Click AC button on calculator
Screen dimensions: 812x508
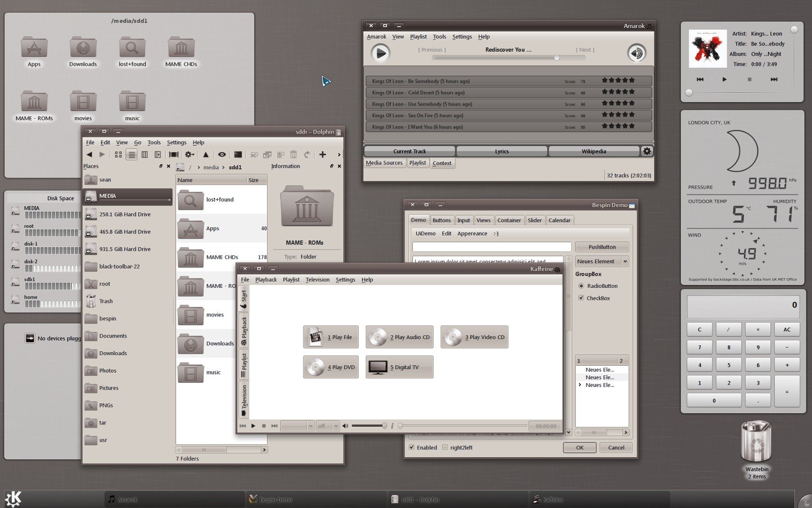(787, 329)
